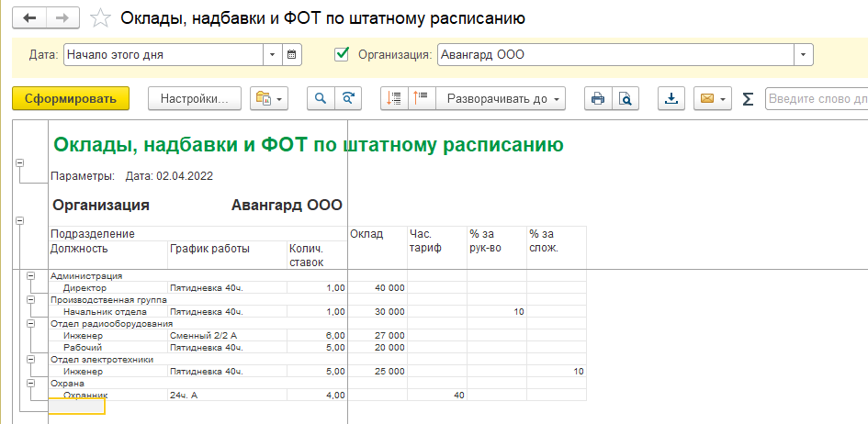Click the Колич. ставок column header
Image resolution: width=868 pixels, height=424 pixels.
[317, 255]
